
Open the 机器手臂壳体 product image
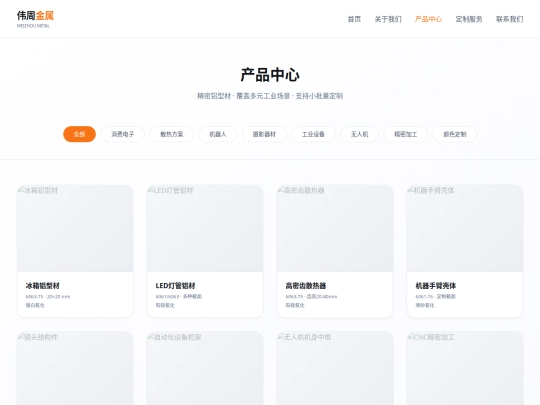pos(465,228)
